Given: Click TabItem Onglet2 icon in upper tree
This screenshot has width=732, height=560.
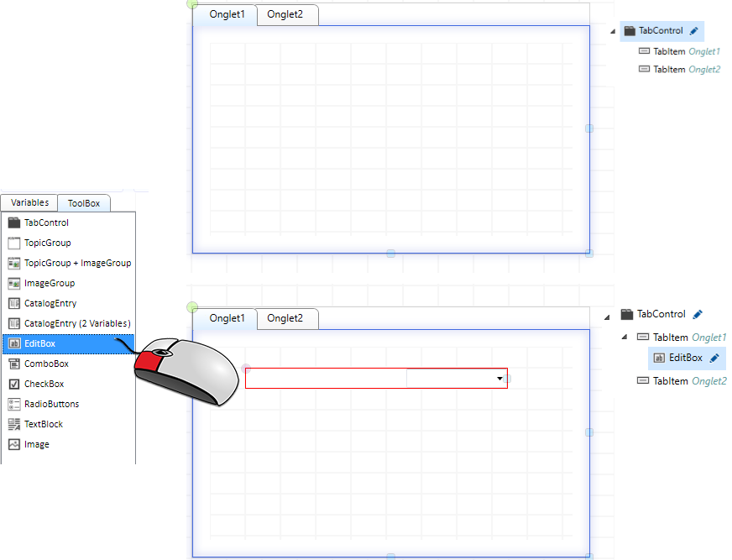Looking at the screenshot, I should (644, 69).
